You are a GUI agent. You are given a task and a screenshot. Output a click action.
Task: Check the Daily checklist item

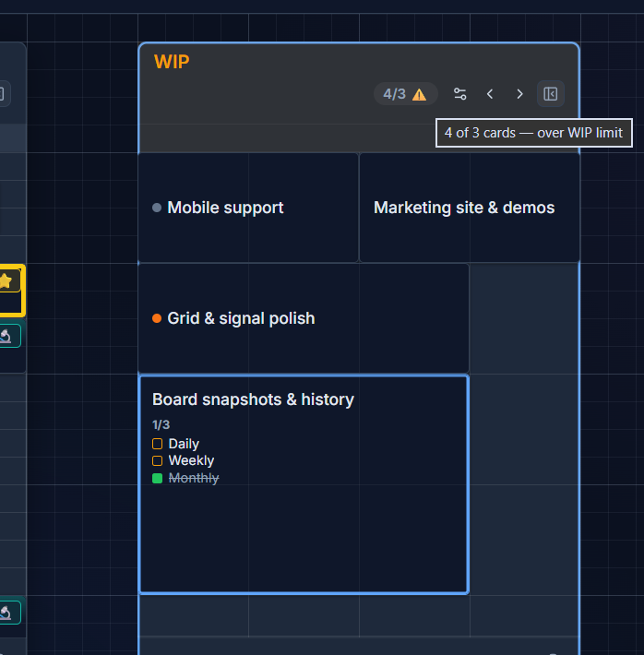[157, 444]
